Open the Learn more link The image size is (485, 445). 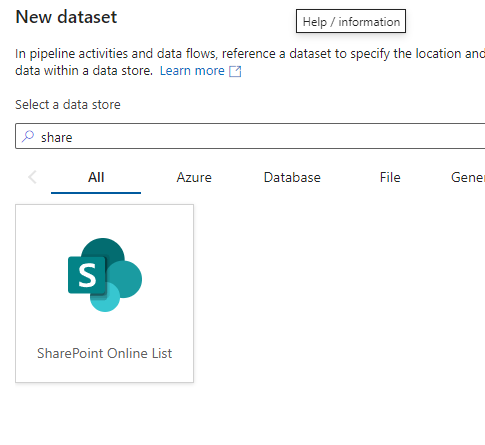pos(192,71)
